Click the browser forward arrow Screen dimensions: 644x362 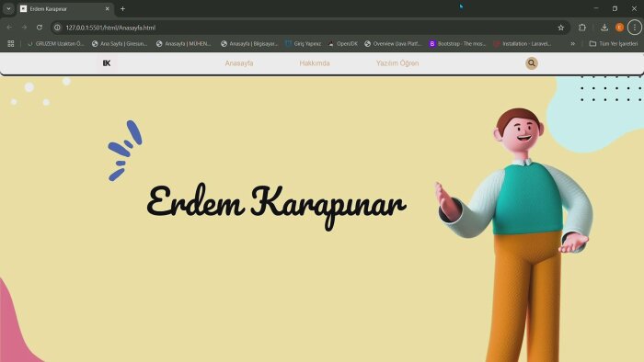click(24, 28)
